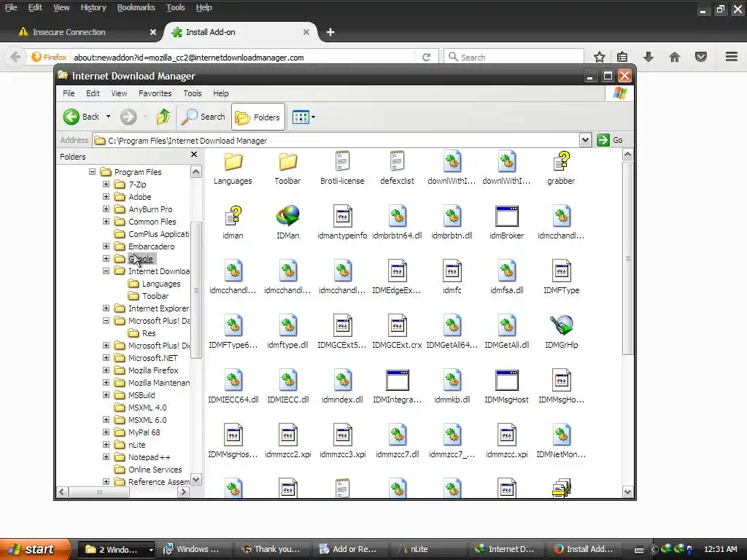Click the Firefox search input field

point(514,57)
